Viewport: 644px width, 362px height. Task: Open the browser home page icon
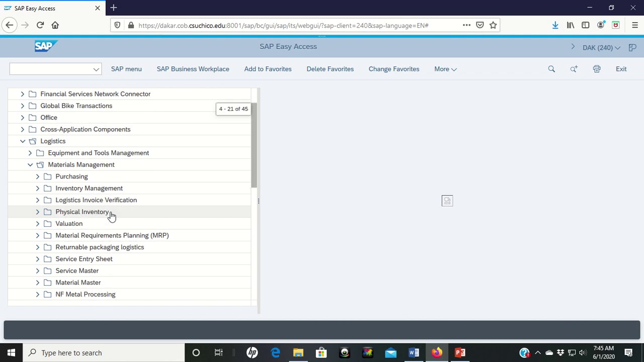click(55, 25)
